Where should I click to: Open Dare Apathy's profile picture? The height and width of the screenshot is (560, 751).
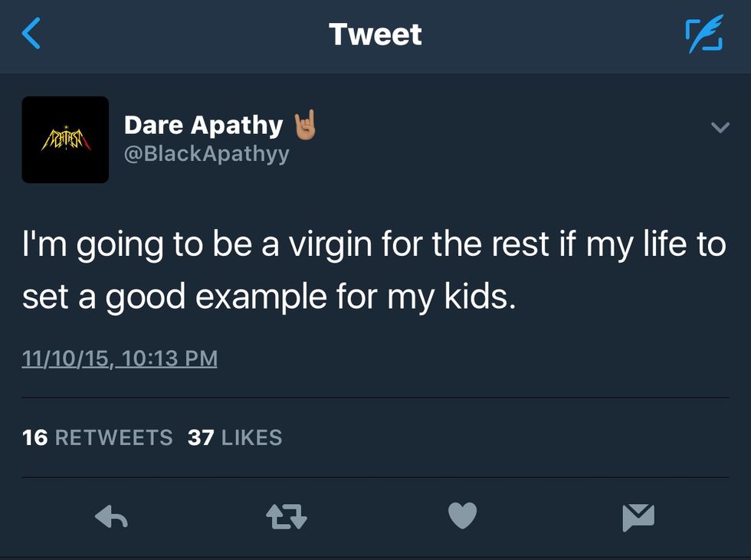tap(65, 139)
